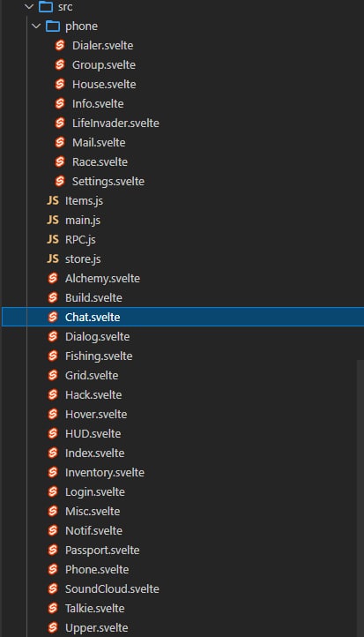364x637 pixels.
Task: Open Upper.svelte file
Action: click(x=97, y=627)
